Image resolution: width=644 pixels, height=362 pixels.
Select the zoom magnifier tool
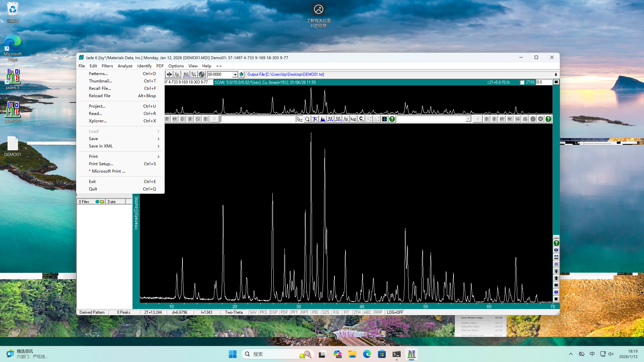tap(307, 119)
